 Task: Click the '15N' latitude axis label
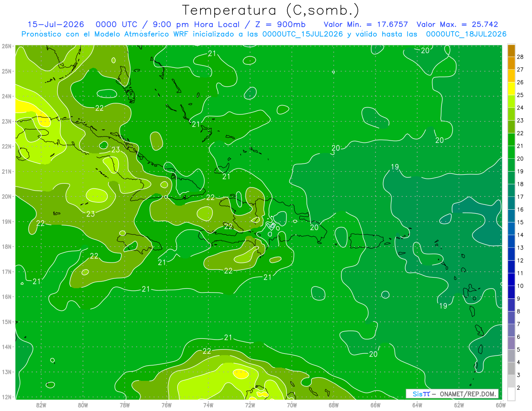coord(7,321)
